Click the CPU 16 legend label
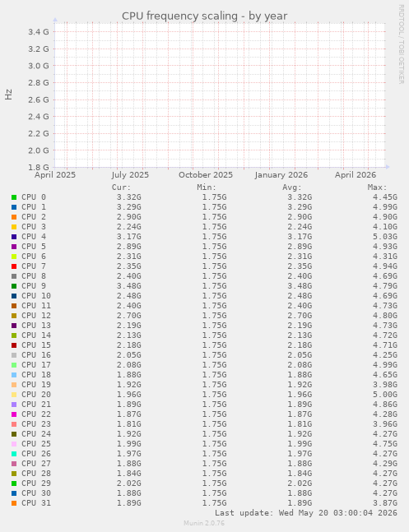 click(36, 355)
